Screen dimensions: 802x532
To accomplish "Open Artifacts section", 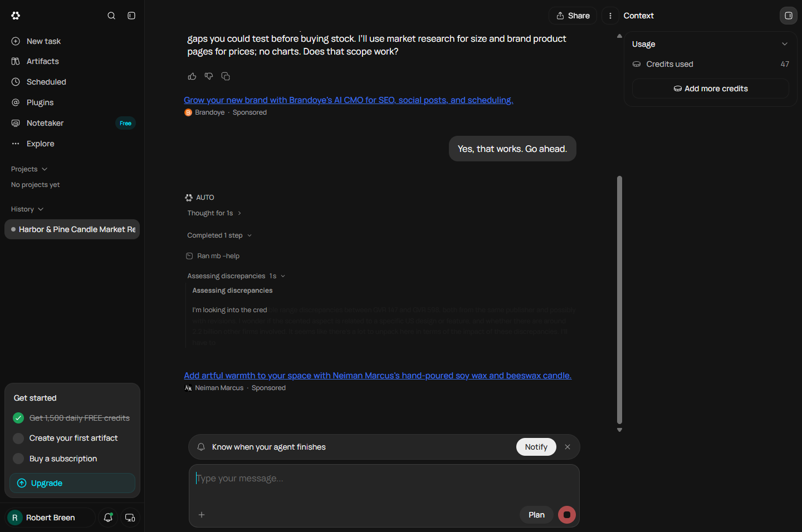I will click(72, 61).
